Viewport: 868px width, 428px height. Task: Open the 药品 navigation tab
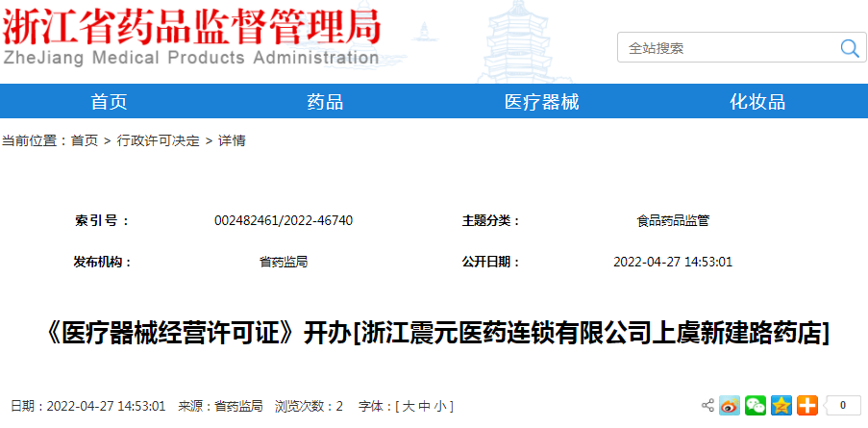tap(325, 102)
